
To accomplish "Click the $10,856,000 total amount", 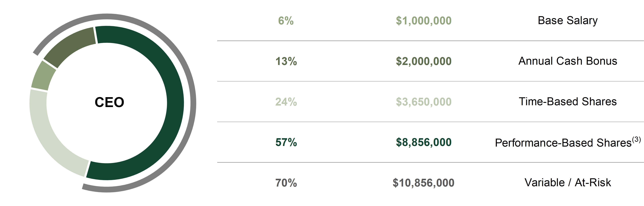I will click(423, 183).
